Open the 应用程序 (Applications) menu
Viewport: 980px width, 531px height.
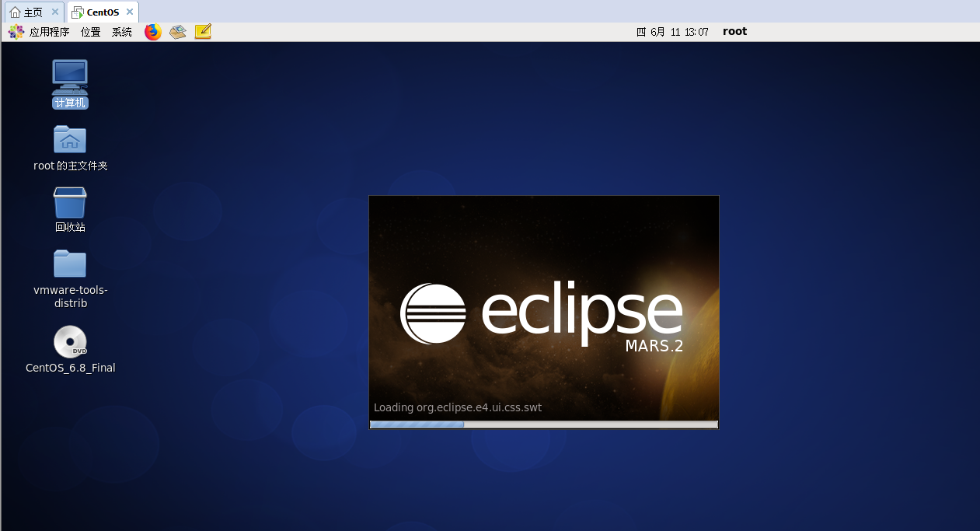pyautogui.click(x=51, y=32)
